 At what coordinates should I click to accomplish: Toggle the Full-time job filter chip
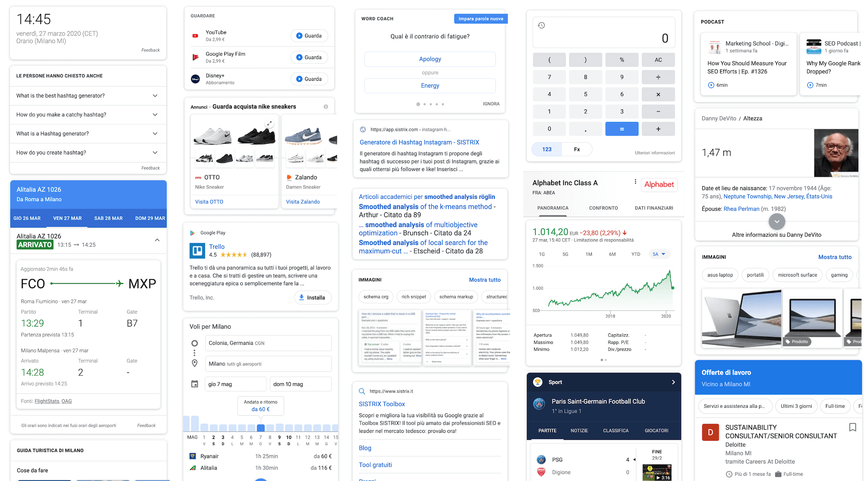pos(835,406)
